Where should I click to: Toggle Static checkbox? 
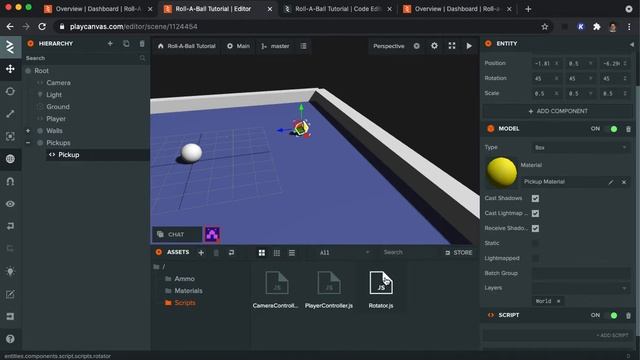coord(535,243)
